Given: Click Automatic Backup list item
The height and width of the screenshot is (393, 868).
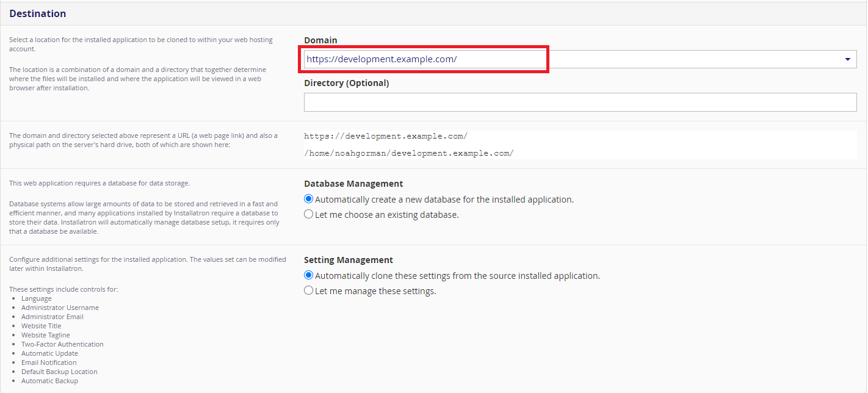Looking at the screenshot, I should pos(49,381).
